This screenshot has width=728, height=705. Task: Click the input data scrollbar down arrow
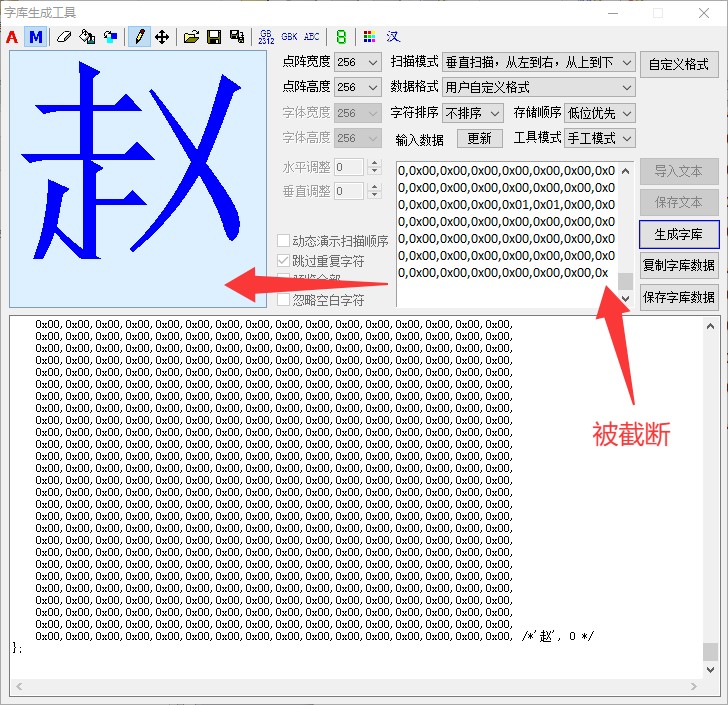tap(625, 298)
